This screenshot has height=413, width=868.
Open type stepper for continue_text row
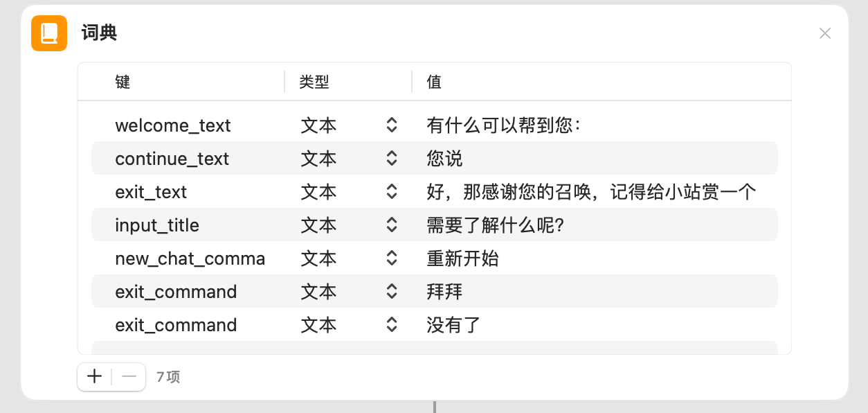point(392,158)
